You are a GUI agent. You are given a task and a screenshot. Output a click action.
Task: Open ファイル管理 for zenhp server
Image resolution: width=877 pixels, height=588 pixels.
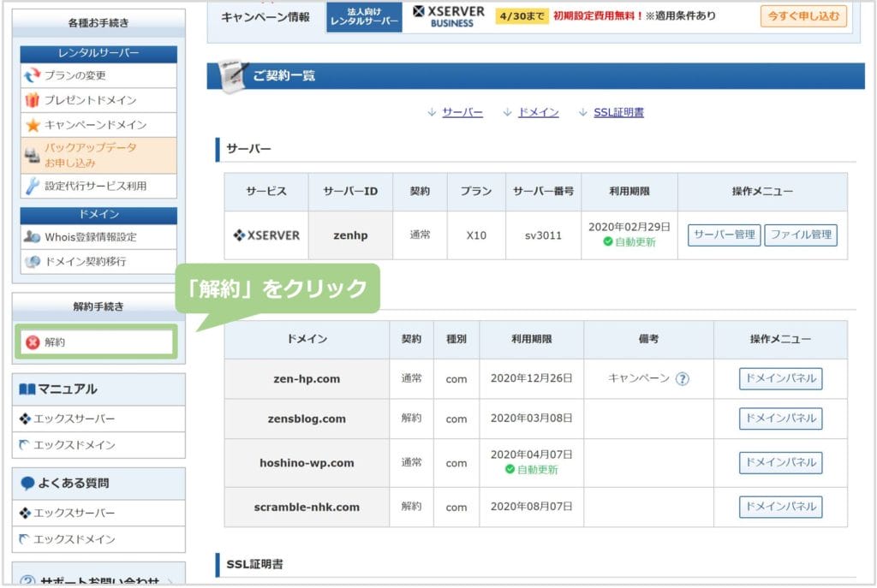click(800, 235)
